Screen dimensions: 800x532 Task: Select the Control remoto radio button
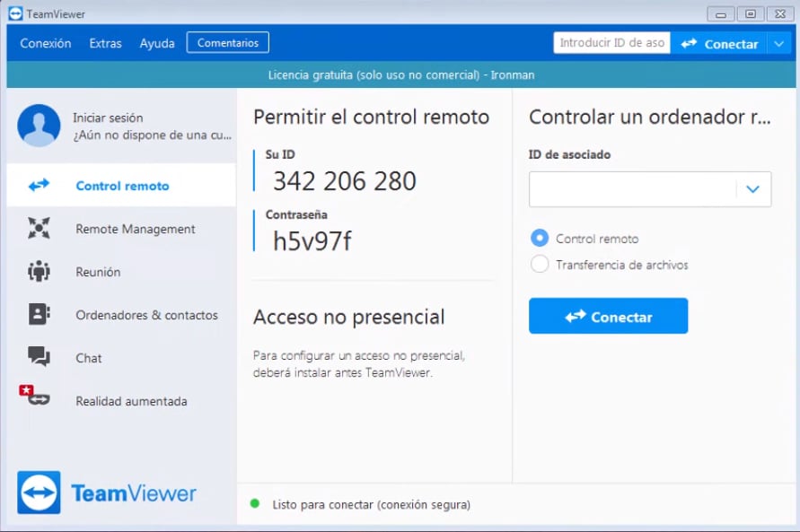(x=540, y=239)
